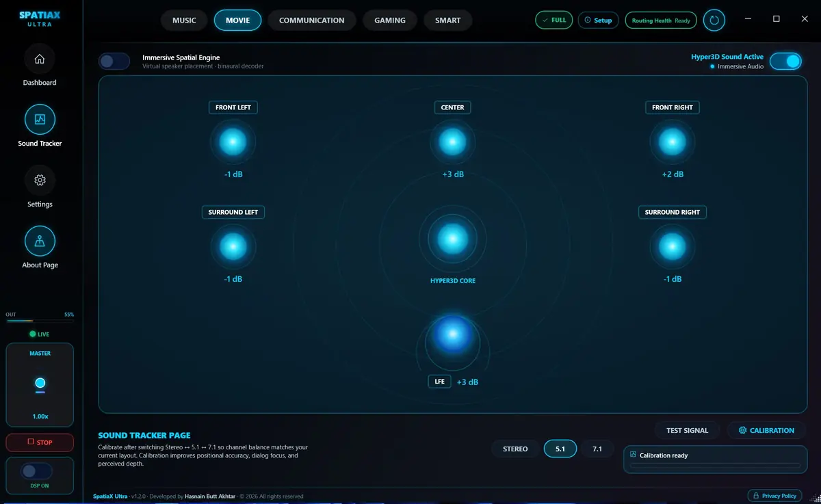Screen dimensions: 821x504
Task: Switch to the GAMING mode tab
Action: (390, 20)
